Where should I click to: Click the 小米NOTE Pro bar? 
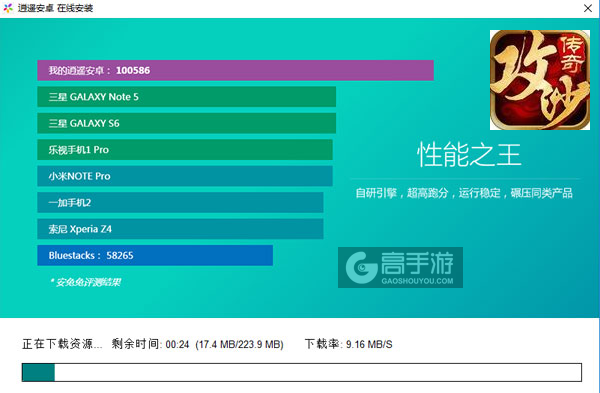click(185, 176)
